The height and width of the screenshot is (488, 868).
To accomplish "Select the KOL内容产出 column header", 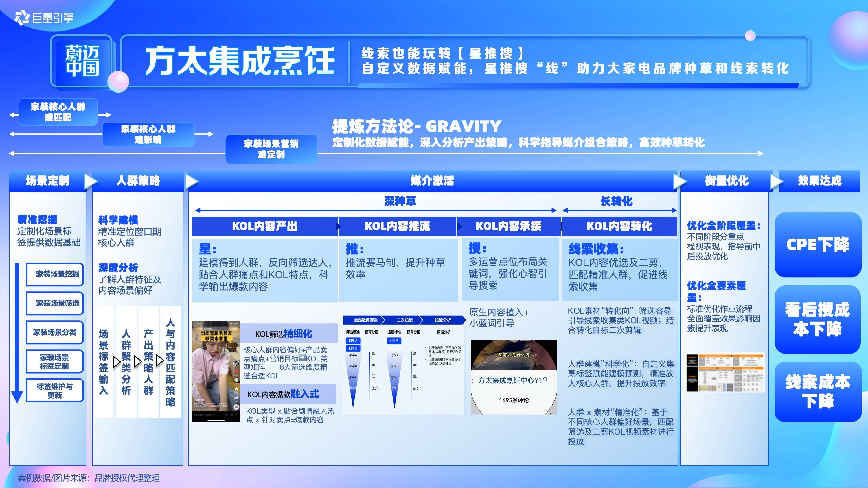I will click(x=264, y=226).
